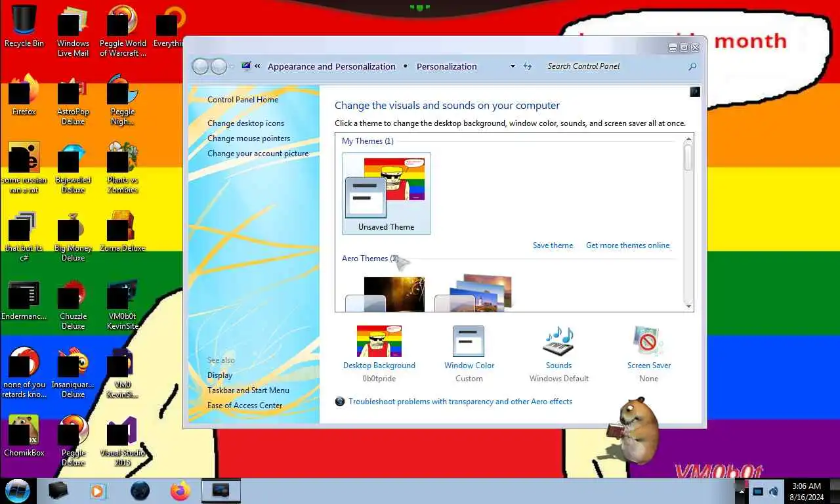
Task: Expand breadcrumb chevrons before Appearance and Personalization
Action: (258, 66)
